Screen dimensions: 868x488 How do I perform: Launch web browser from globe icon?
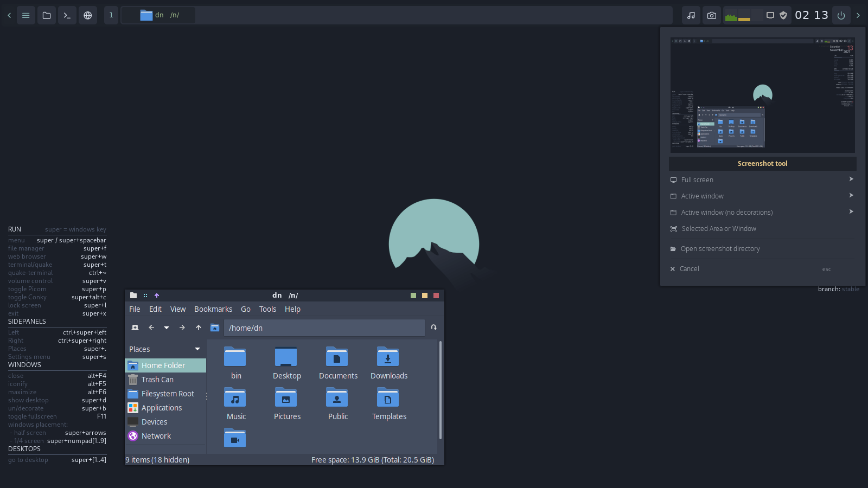click(x=88, y=15)
